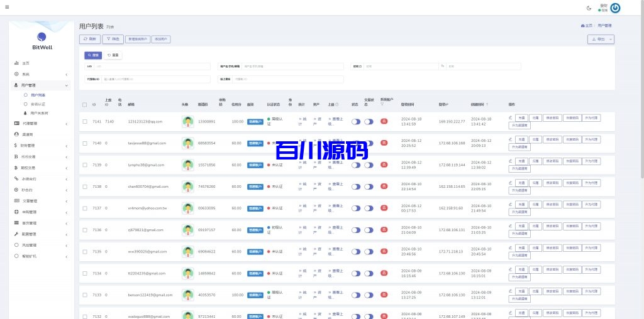Screen dimensions: 644x319
Task: Click the sort arrow on 创建时间 column
Action: tap(487, 105)
